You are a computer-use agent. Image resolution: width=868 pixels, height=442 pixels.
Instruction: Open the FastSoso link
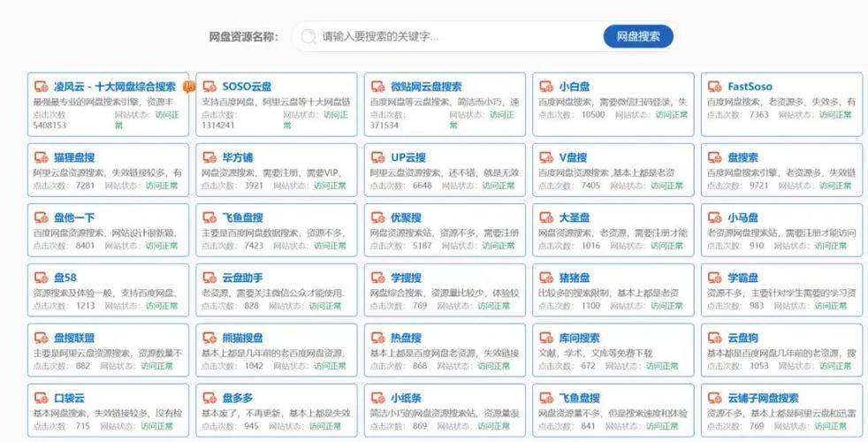click(750, 87)
